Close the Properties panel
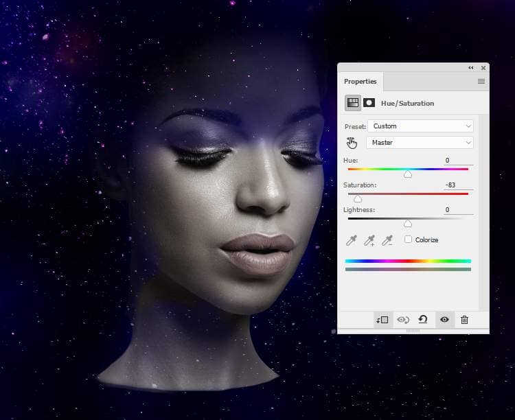Image resolution: width=515 pixels, height=420 pixels. 483,68
